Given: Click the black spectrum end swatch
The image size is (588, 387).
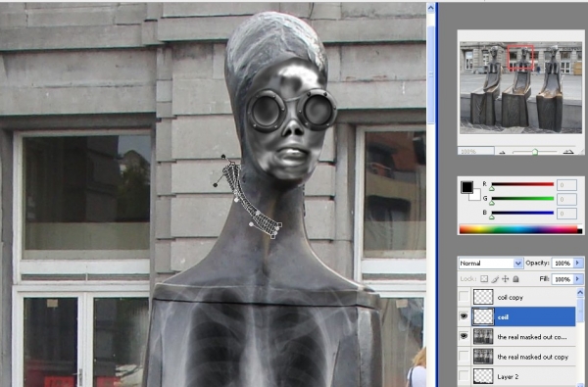Looking at the screenshot, I should (x=580, y=231).
